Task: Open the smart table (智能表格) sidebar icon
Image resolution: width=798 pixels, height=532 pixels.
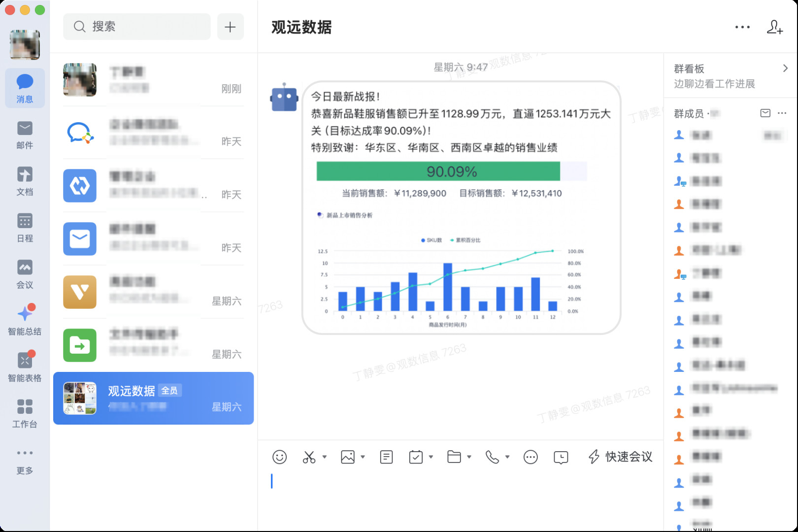Action: [x=25, y=366]
